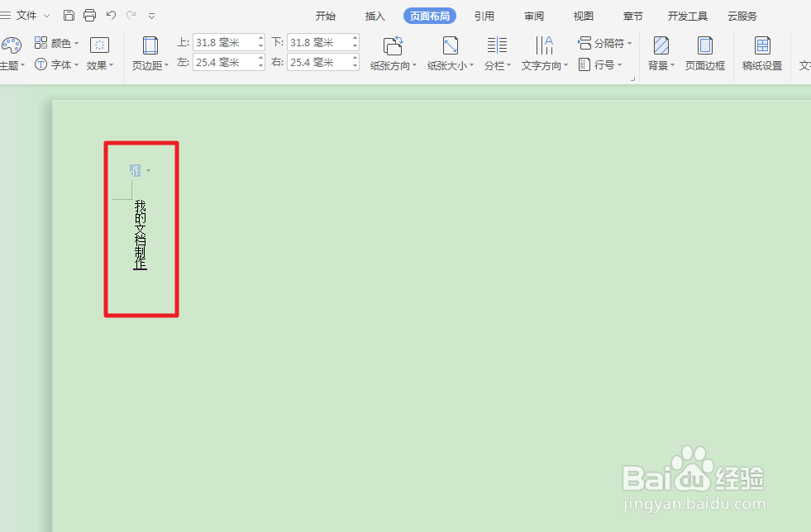The height and width of the screenshot is (532, 811).
Task: Change 纸张方向 (paper orientation)
Action: click(393, 52)
